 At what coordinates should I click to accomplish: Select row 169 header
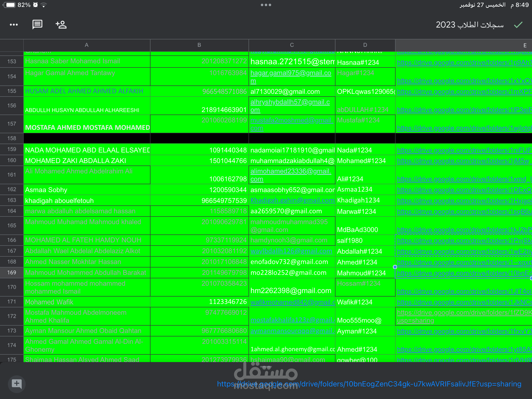coord(12,273)
